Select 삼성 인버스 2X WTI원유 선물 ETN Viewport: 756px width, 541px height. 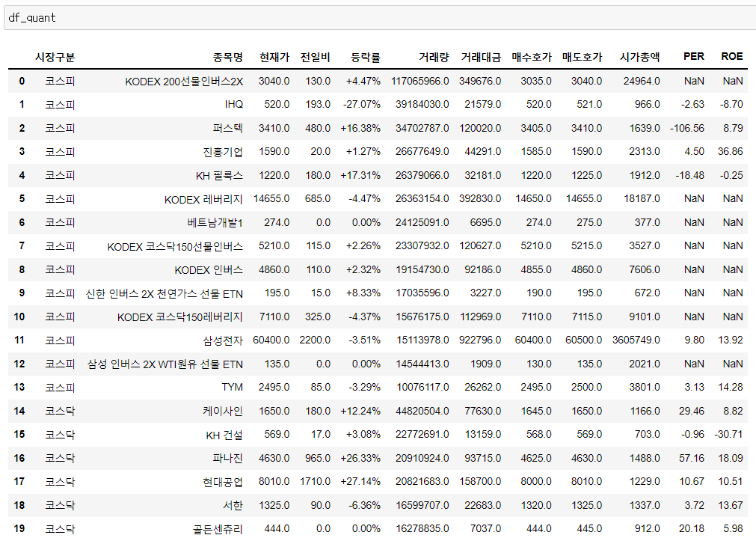point(165,364)
